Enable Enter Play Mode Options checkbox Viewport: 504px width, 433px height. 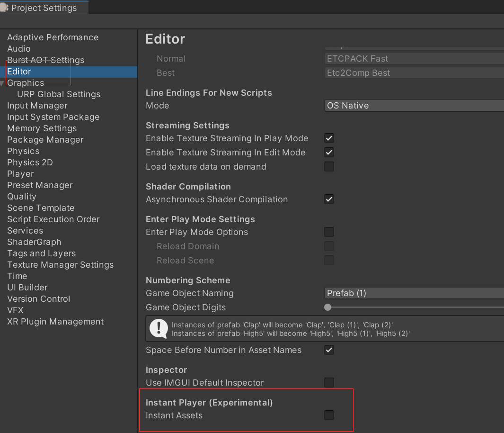pyautogui.click(x=329, y=232)
